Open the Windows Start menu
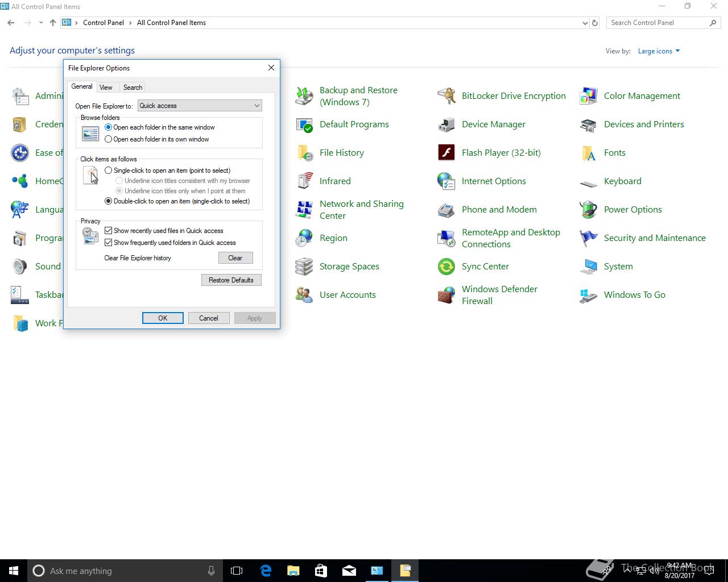 tap(14, 571)
